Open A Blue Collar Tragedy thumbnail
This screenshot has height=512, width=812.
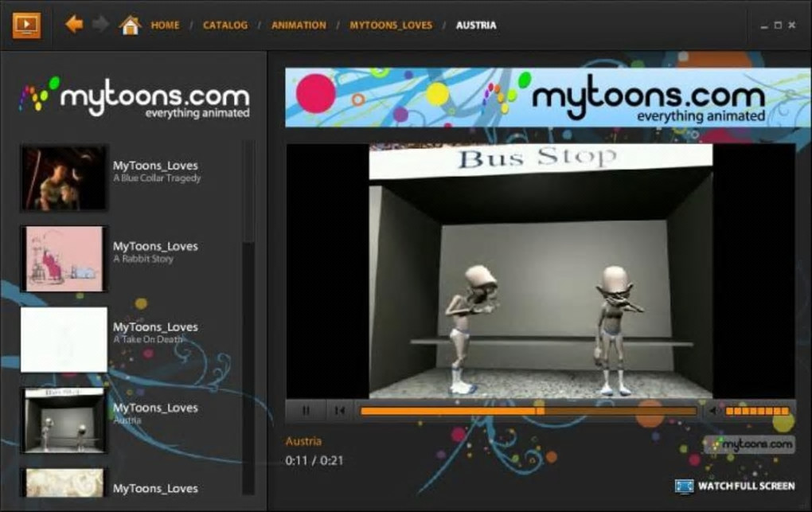pos(64,178)
